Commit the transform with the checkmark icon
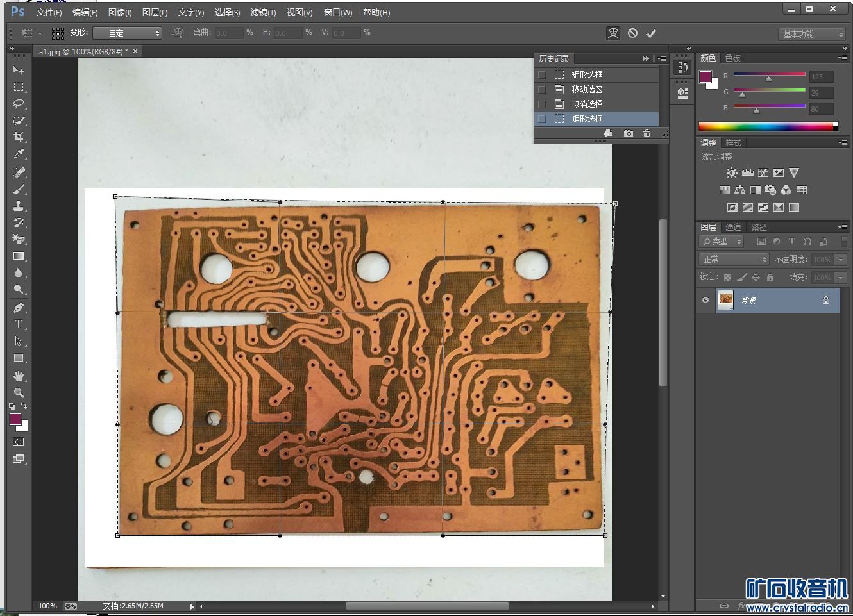Screen dimensions: 853x616 (652, 33)
